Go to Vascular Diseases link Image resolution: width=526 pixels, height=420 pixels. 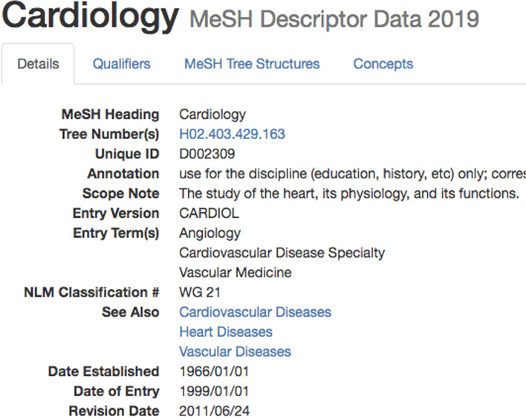click(x=235, y=352)
